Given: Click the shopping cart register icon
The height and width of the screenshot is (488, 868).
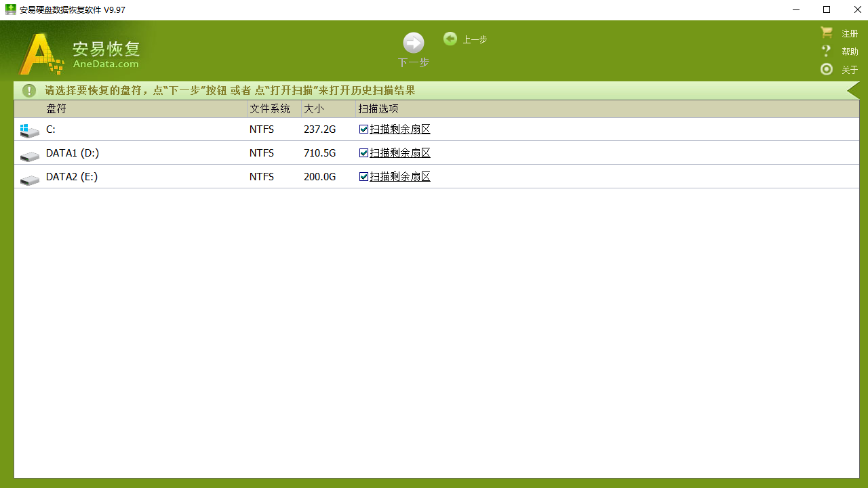Looking at the screenshot, I should 826,33.
